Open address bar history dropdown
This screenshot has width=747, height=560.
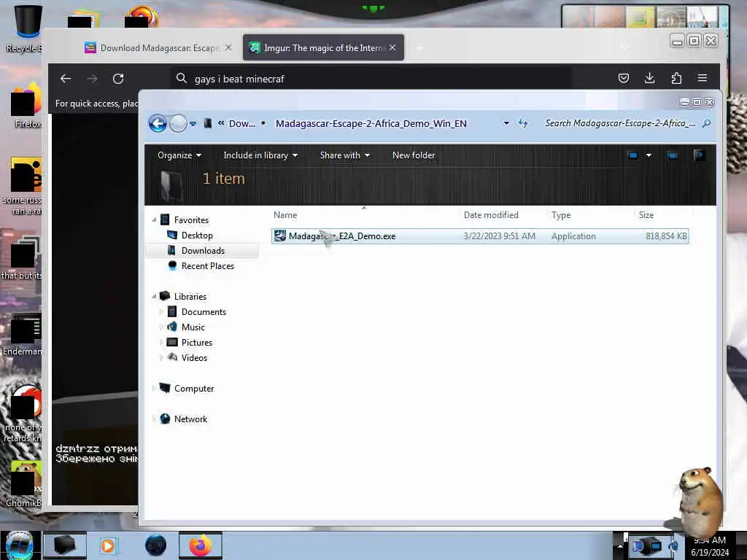(506, 123)
